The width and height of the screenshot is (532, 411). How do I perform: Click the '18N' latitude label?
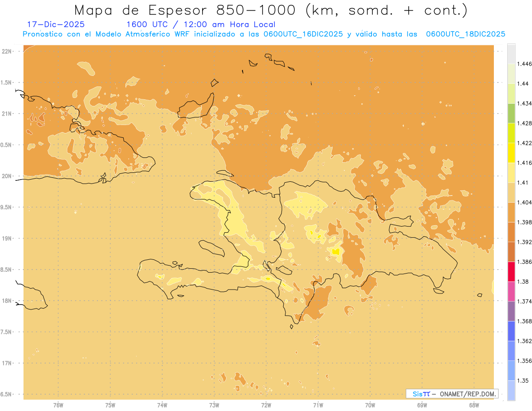[x=7, y=301]
